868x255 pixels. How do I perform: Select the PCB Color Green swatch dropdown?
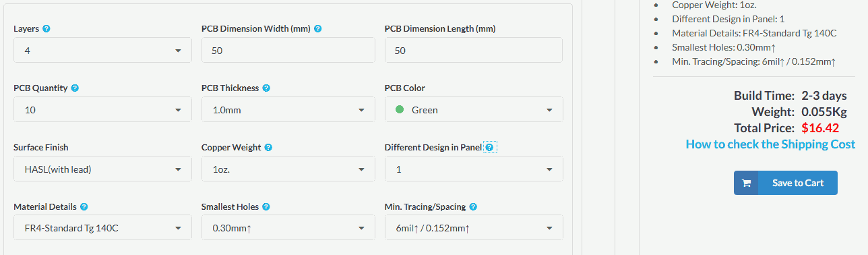click(x=474, y=110)
